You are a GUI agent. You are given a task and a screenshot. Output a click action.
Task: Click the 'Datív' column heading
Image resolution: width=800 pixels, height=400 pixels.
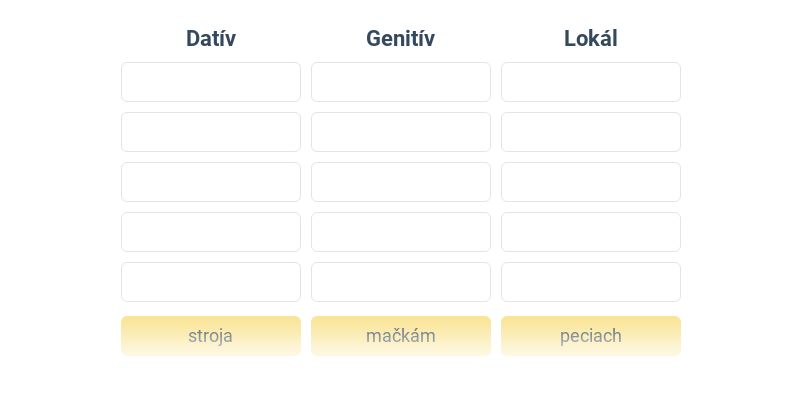211,38
